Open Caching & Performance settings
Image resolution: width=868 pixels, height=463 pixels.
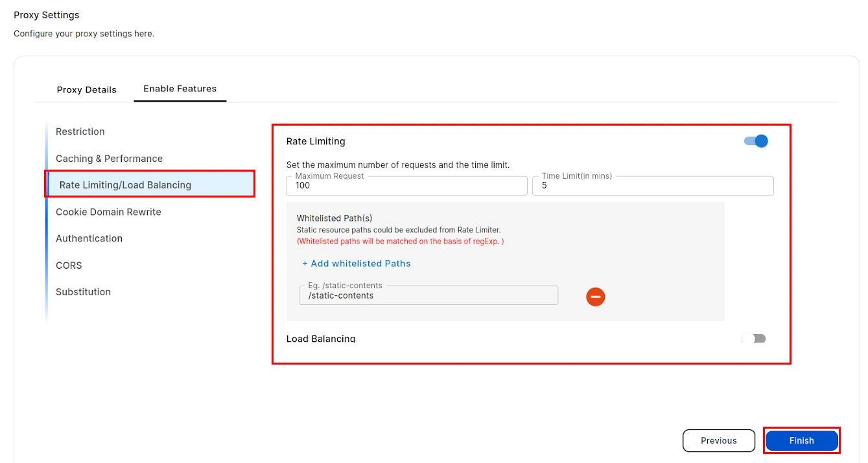pyautogui.click(x=110, y=158)
